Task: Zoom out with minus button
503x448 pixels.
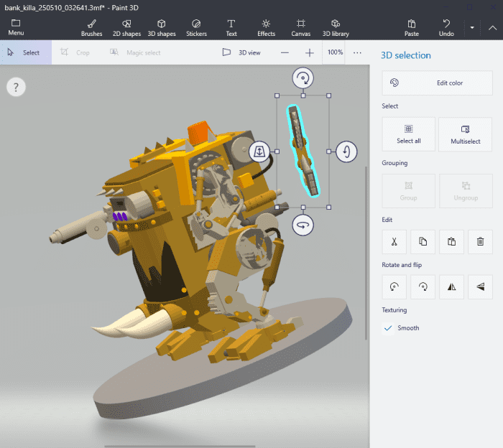Action: pos(285,53)
